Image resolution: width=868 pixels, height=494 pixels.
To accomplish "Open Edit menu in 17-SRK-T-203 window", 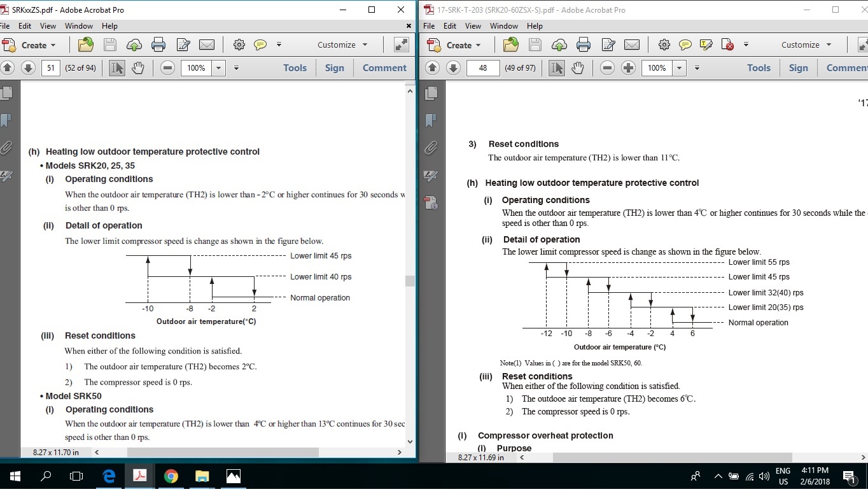I will [x=450, y=26].
